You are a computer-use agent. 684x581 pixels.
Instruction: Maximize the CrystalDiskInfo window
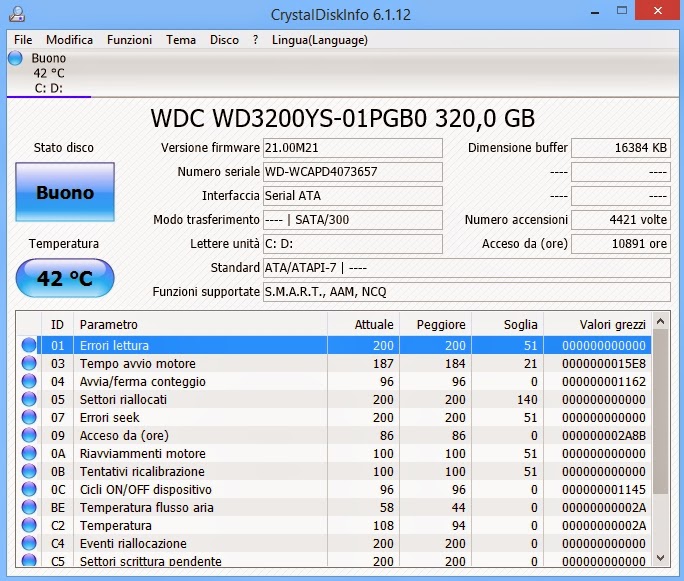tap(622, 11)
